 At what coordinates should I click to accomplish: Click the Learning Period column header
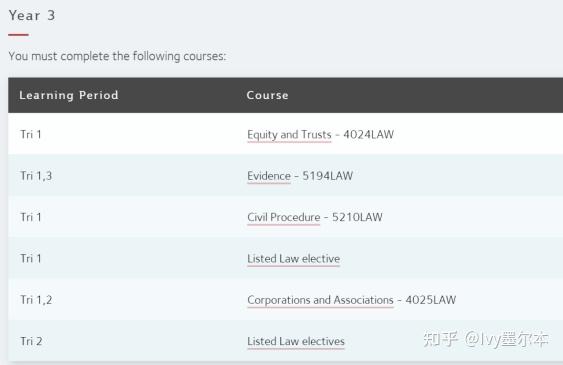[69, 95]
